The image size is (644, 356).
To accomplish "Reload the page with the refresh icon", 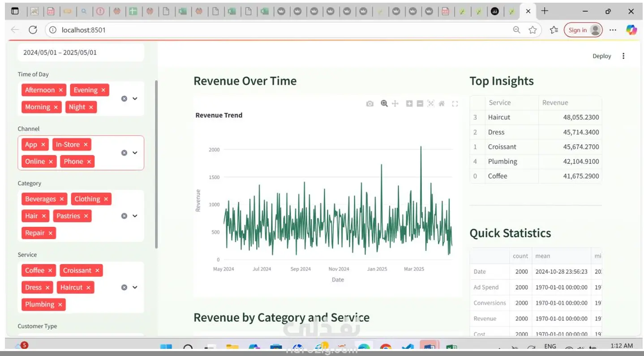I will (x=33, y=30).
